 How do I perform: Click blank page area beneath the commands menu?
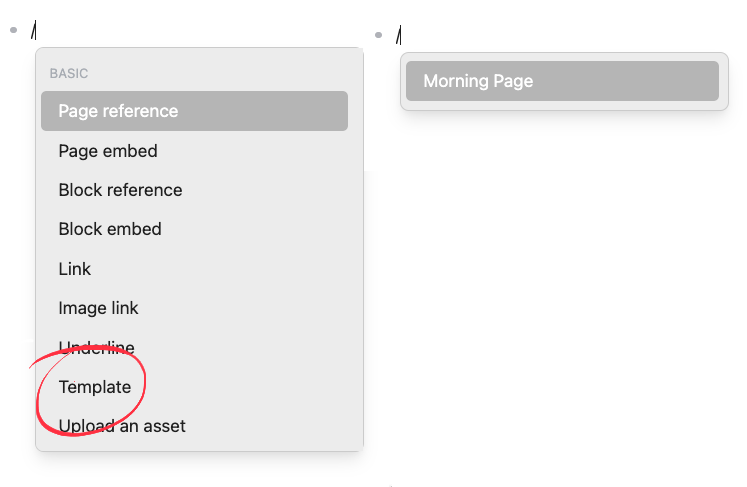coord(200,470)
